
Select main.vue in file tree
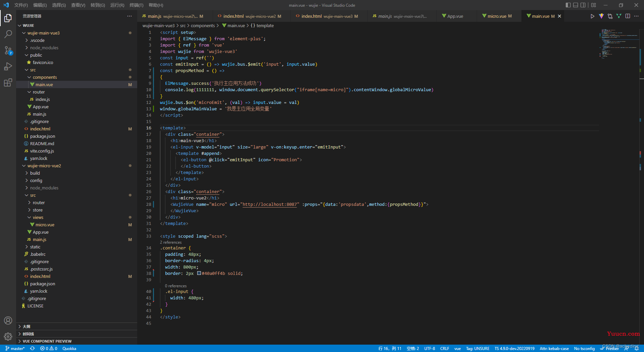pyautogui.click(x=77, y=84)
